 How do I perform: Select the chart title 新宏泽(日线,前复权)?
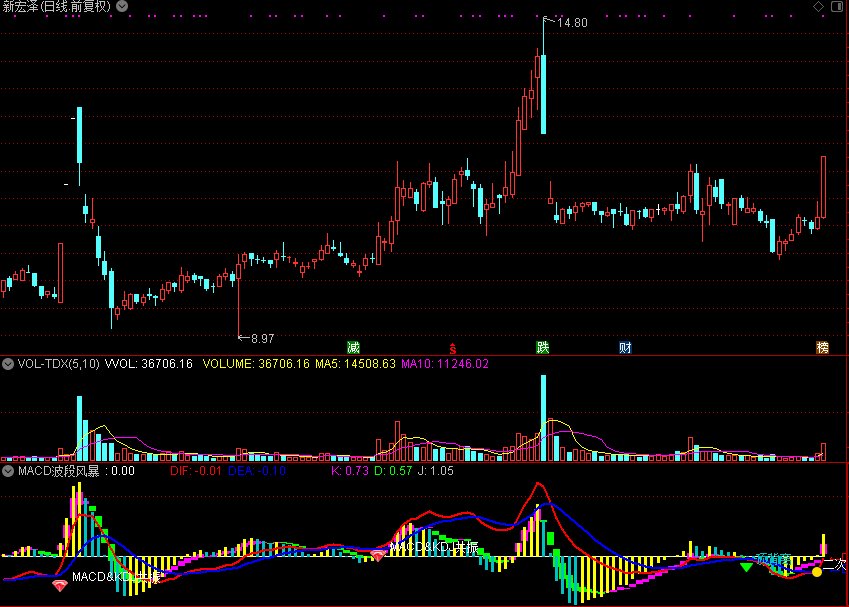click(57, 6)
